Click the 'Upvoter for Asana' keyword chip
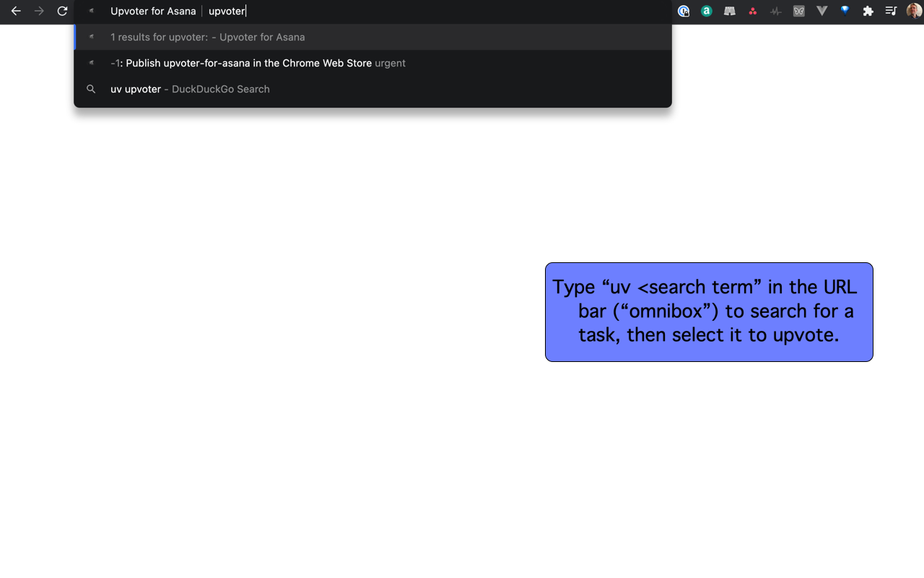924x578 pixels. pyautogui.click(x=153, y=11)
